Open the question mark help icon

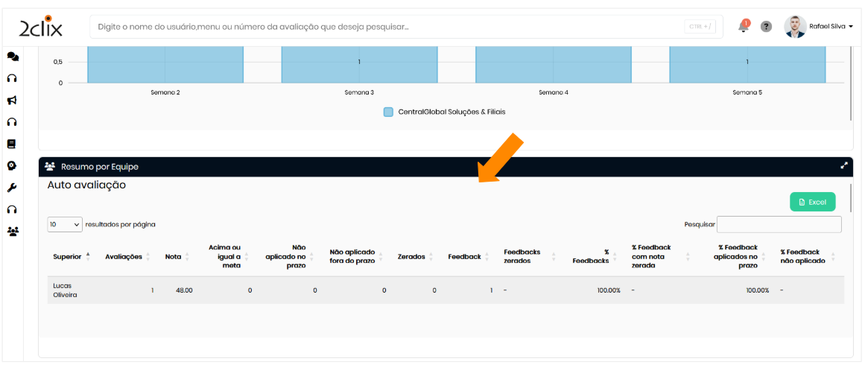click(x=766, y=27)
